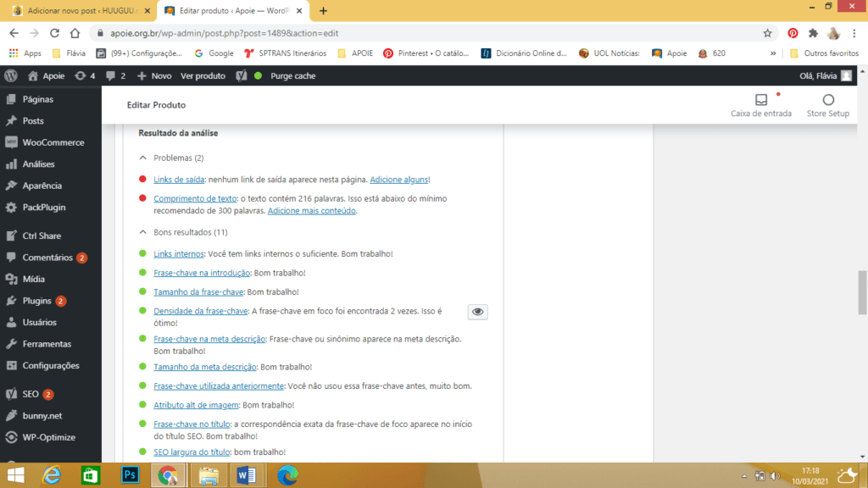The width and height of the screenshot is (868, 488).
Task: Open the Apps bookmarks grid icon
Action: pos(14,53)
